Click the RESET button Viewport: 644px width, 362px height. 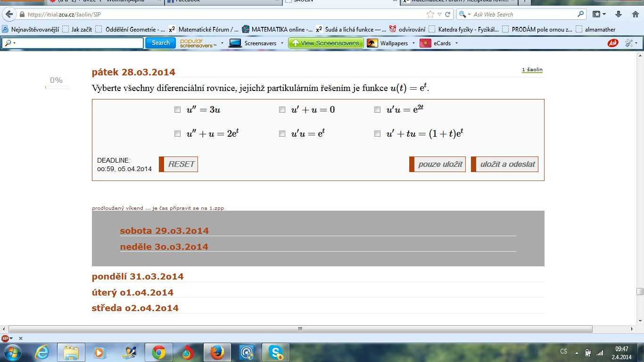coord(178,164)
